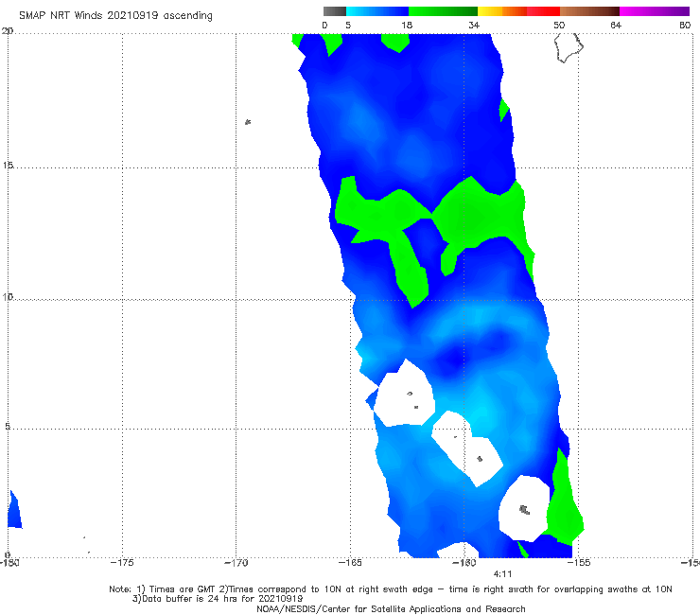Click the note '3)Data buffer is 24 hrs'
The height and width of the screenshot is (615, 700).
click(x=218, y=599)
